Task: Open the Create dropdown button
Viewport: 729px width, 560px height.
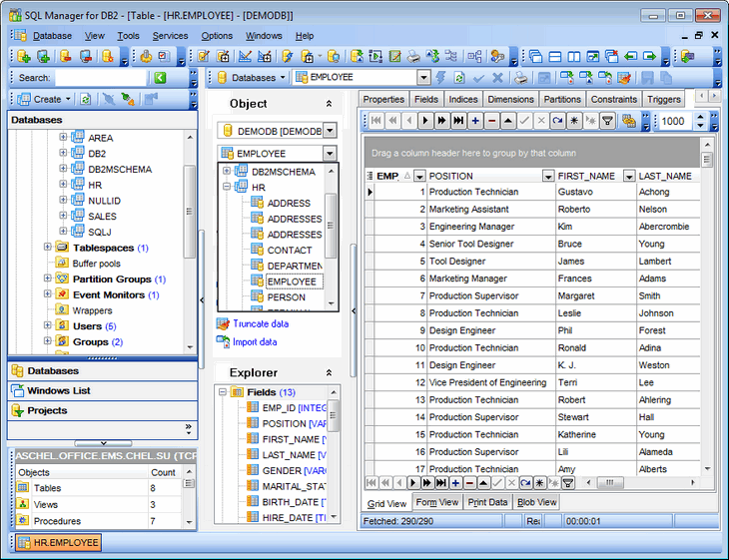Action: coord(68,99)
